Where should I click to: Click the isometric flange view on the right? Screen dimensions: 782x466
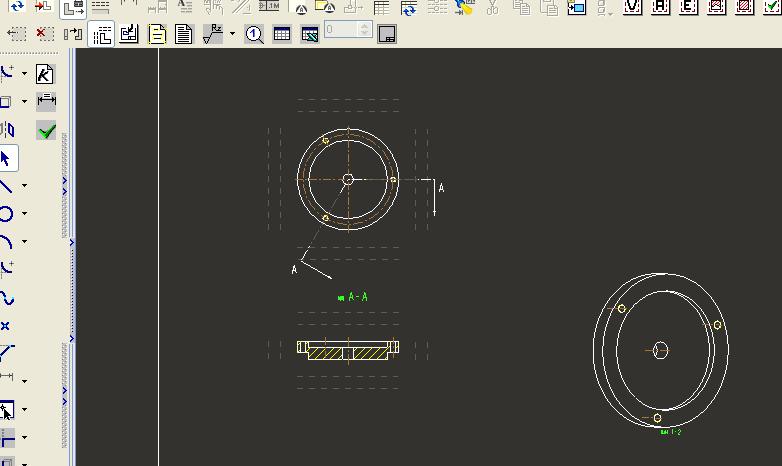point(661,350)
